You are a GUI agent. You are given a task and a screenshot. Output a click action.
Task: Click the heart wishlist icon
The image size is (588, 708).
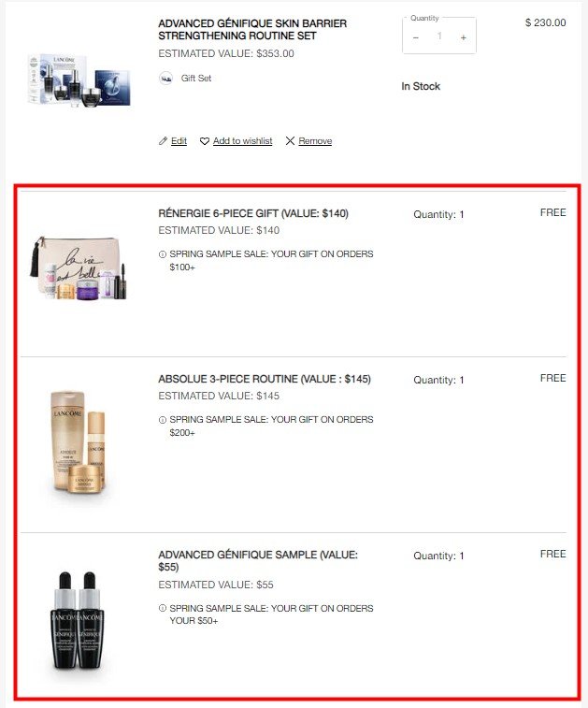[x=205, y=141]
